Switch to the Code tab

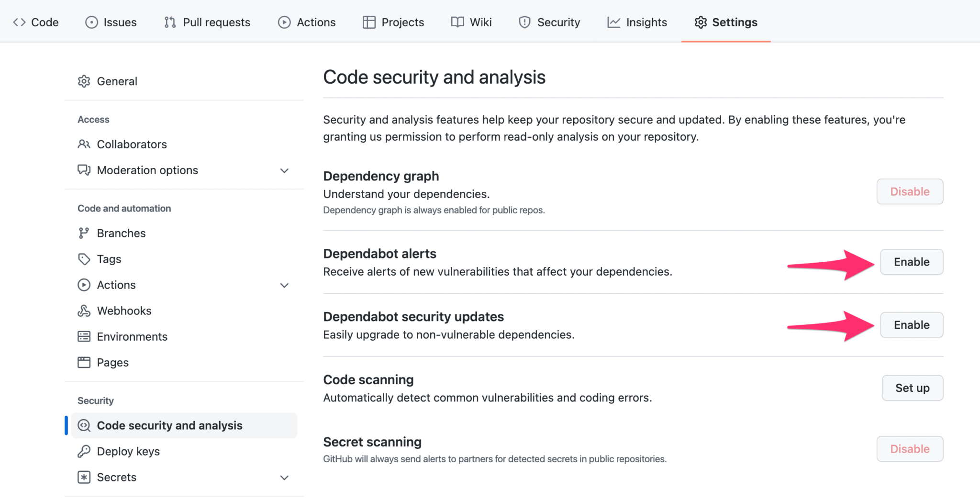[36, 22]
